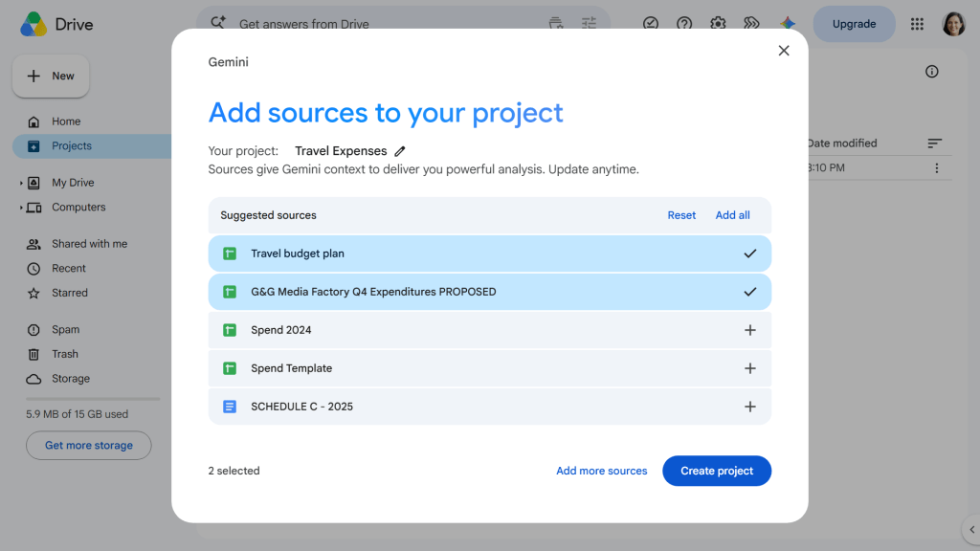980x551 pixels.
Task: Click G&G Media Factory sheet icon
Action: tap(230, 292)
